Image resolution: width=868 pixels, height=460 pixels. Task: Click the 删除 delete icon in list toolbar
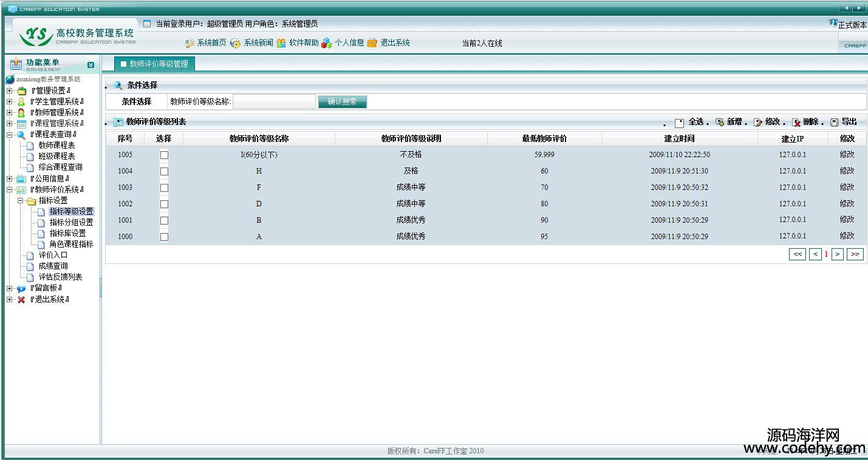796,123
